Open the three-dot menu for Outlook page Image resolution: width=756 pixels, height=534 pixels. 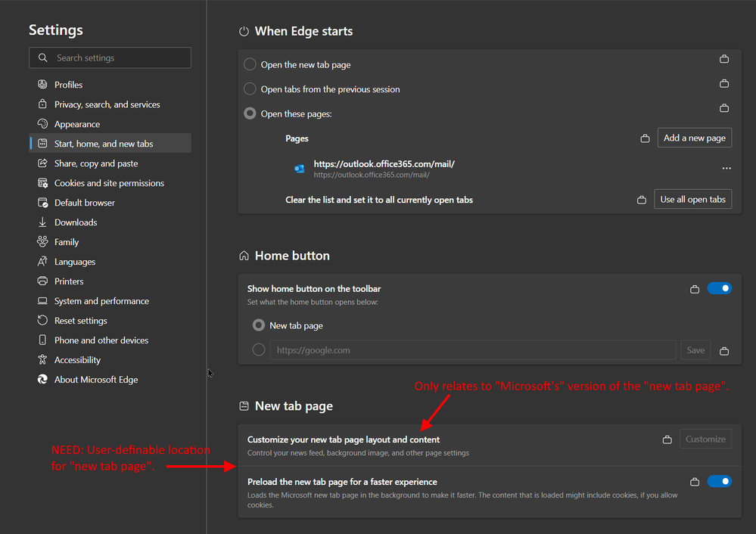726,169
